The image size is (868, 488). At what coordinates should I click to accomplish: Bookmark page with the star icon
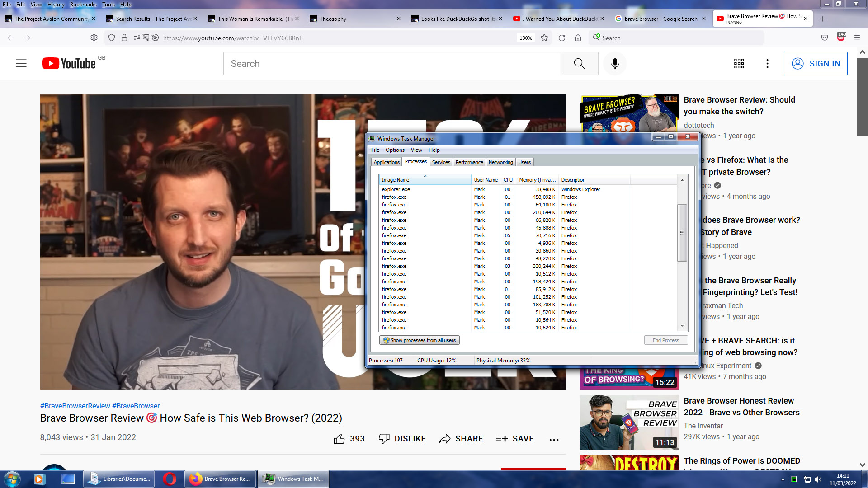pyautogui.click(x=544, y=38)
